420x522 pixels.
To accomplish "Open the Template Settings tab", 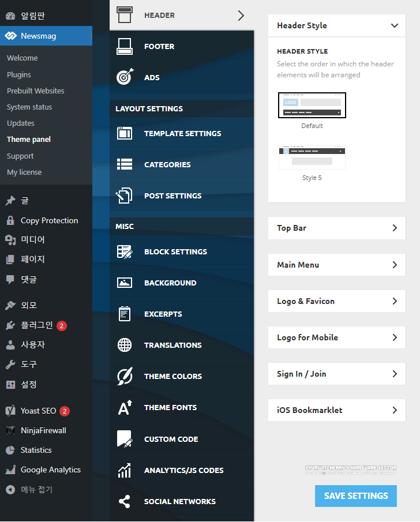I will 182,133.
